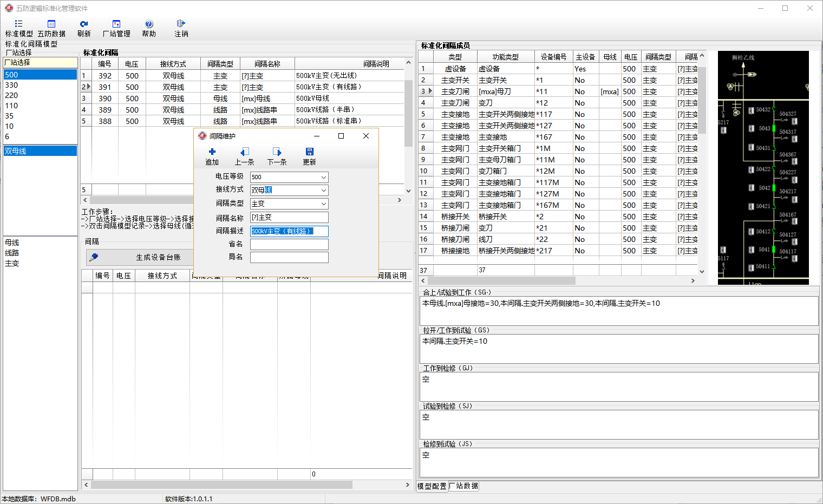
Task: Click the wiring diagram thumbnail
Action: (x=763, y=168)
